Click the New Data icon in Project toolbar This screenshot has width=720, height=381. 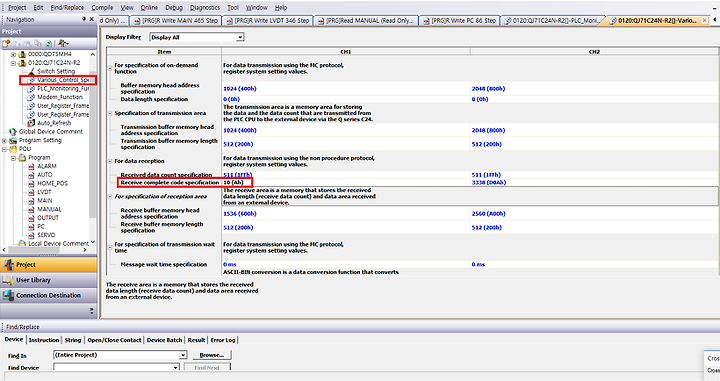click(6, 44)
